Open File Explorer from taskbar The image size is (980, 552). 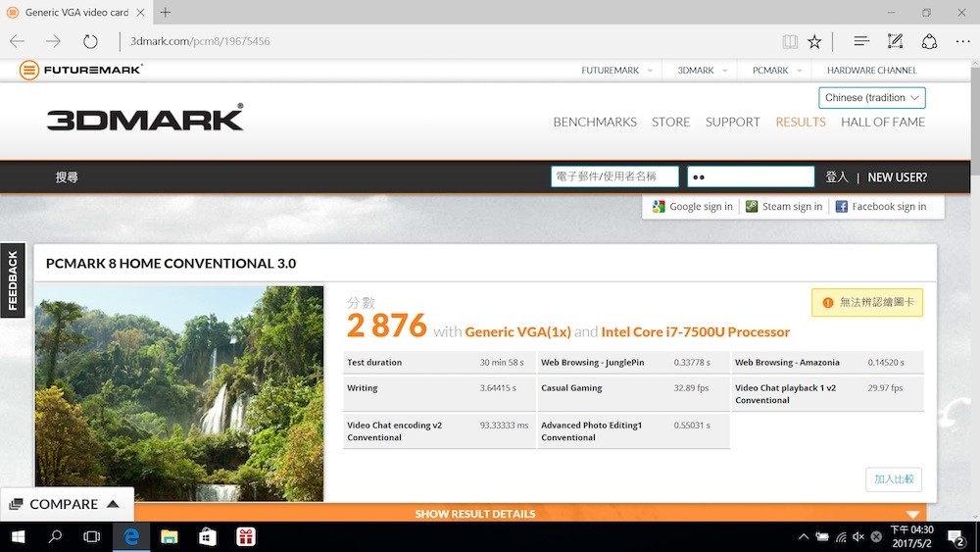click(x=169, y=537)
